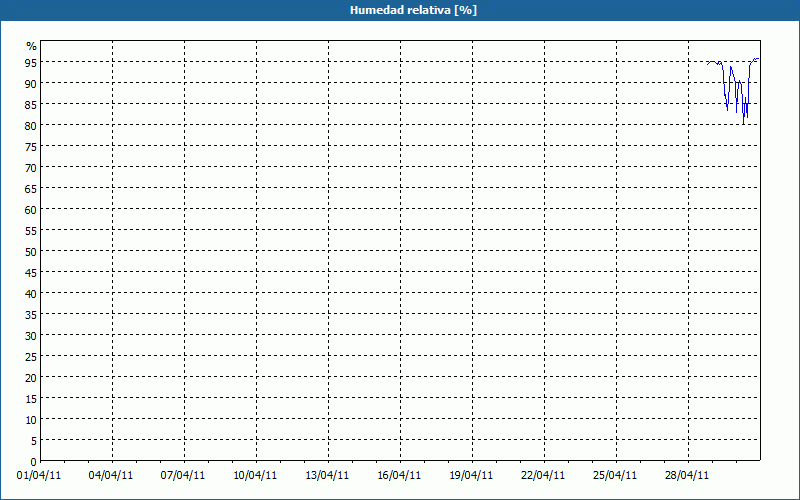This screenshot has width=800, height=500.
Task: Click the 65 axis tick label
Action: coord(31,189)
